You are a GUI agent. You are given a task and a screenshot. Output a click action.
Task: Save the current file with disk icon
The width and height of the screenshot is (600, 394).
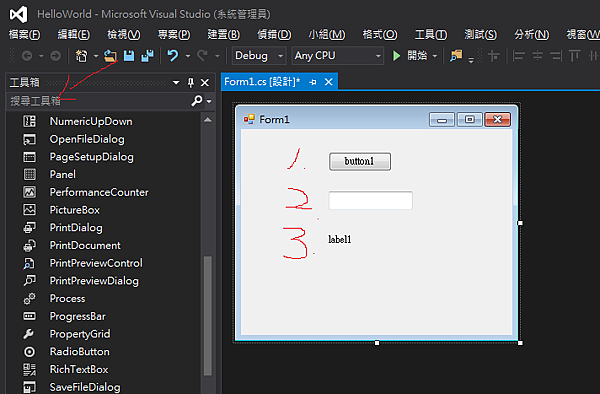click(129, 56)
